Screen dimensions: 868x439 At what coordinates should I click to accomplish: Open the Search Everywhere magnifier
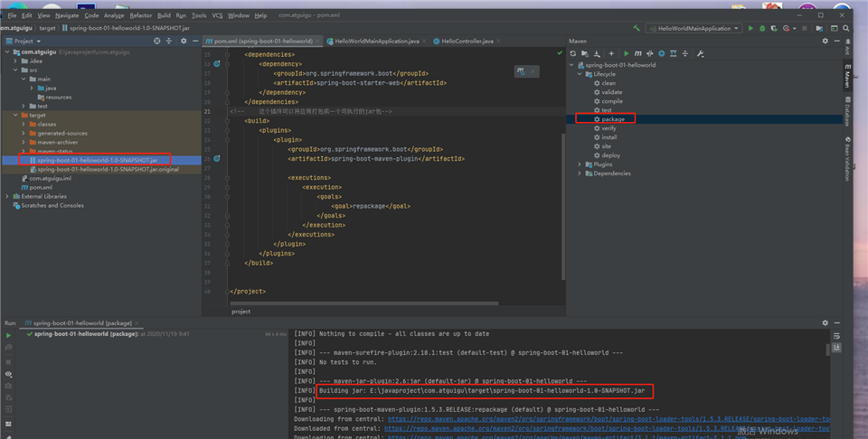(847, 28)
